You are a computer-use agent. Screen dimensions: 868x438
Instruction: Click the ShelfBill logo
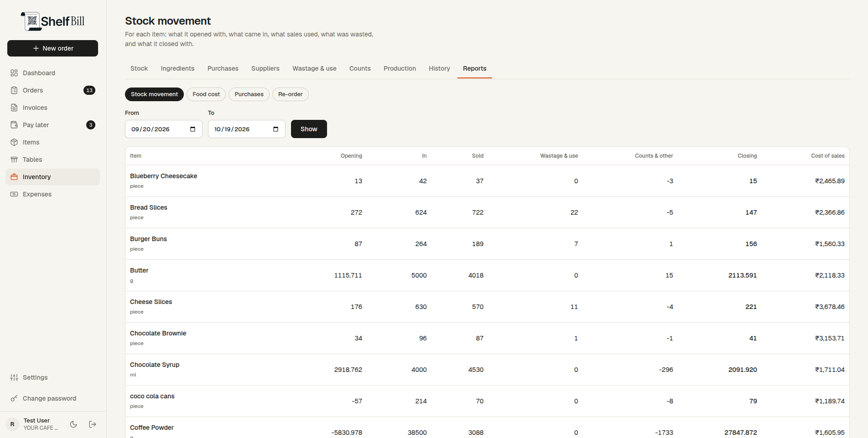(52, 21)
